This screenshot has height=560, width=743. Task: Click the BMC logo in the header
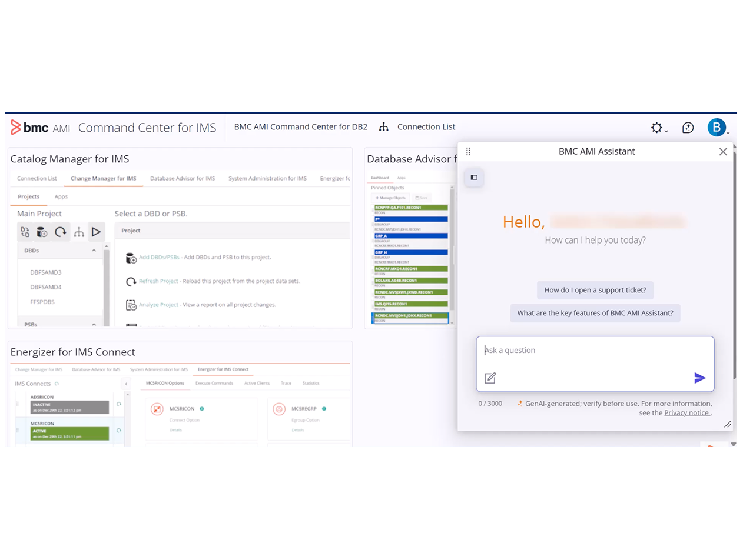(29, 127)
